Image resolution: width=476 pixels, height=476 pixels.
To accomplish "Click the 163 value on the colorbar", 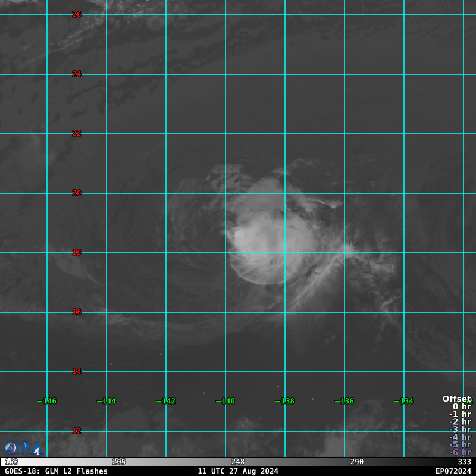I will coord(11,462).
